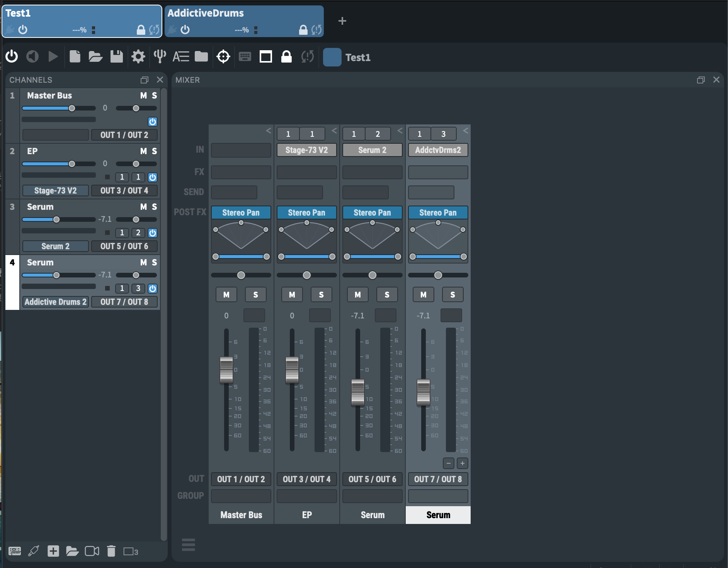
Task: Open OUT 5 / OUT 6 output selector in mixer
Action: coord(372,479)
